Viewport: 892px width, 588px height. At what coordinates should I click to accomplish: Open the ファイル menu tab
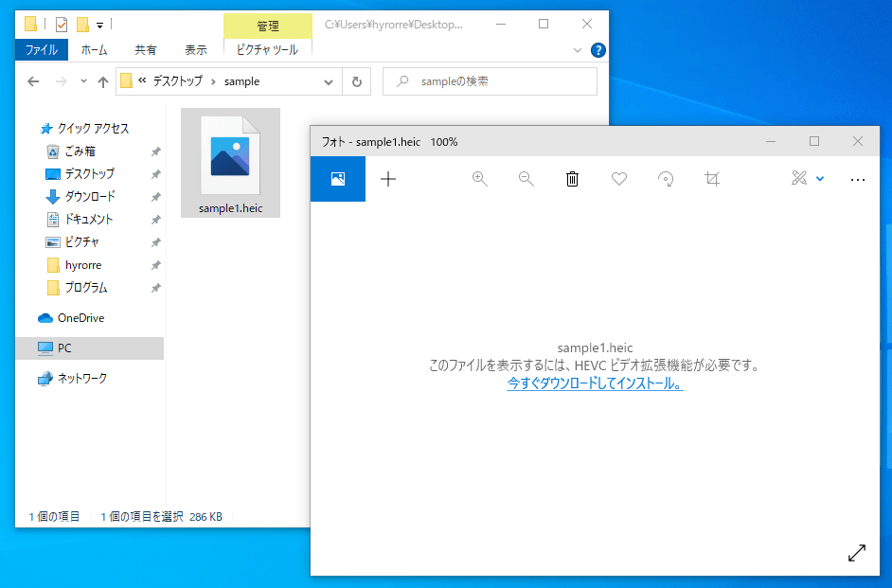(x=42, y=50)
